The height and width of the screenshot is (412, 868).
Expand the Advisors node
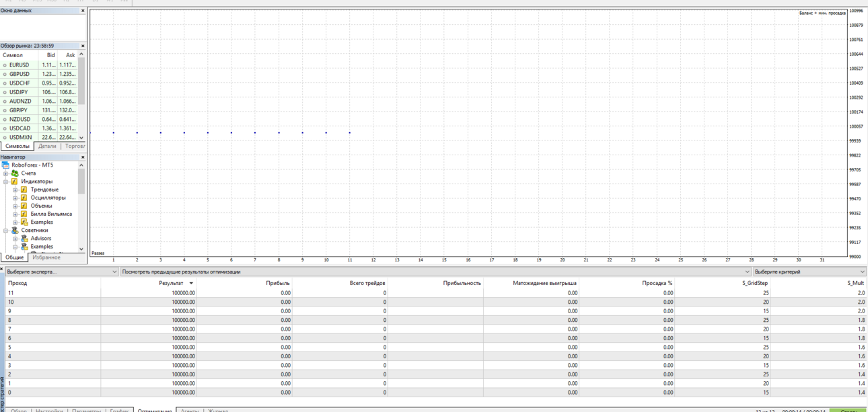15,238
